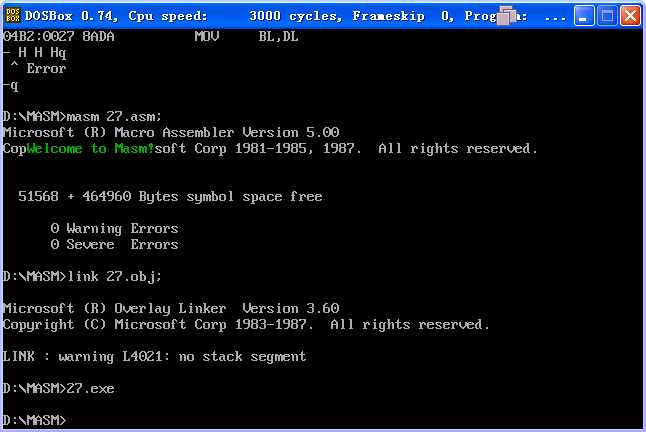Click the green 'Welcome to Masm!' text
The height and width of the screenshot is (432, 646).
(91, 148)
